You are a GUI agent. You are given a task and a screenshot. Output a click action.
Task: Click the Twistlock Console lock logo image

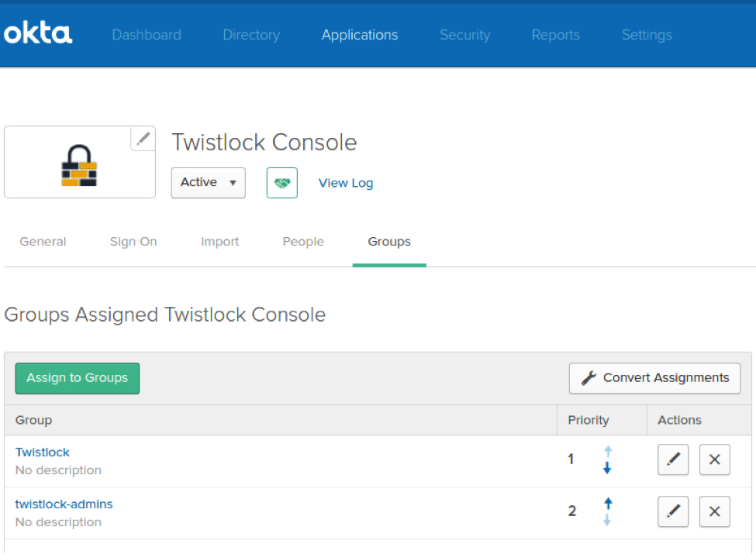(x=79, y=165)
